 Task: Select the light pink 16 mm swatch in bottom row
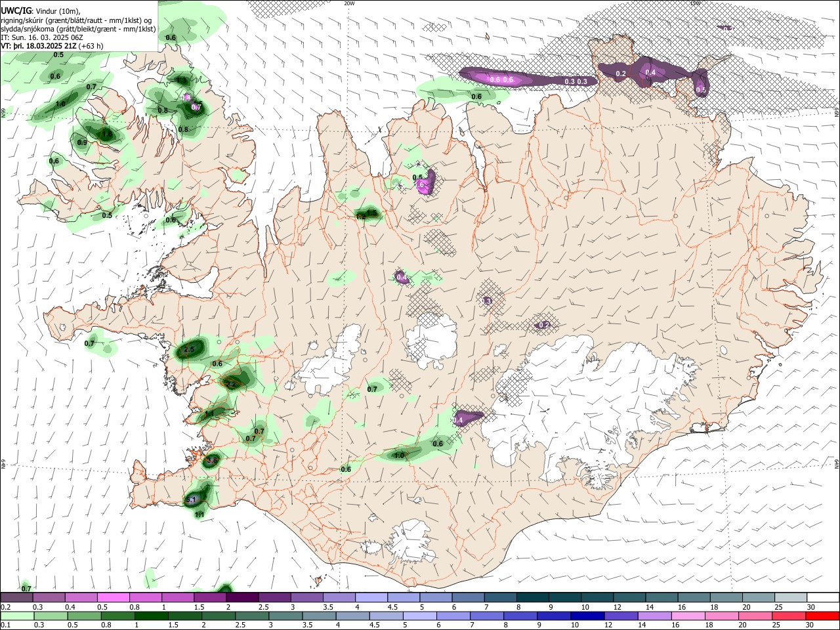tap(688, 616)
